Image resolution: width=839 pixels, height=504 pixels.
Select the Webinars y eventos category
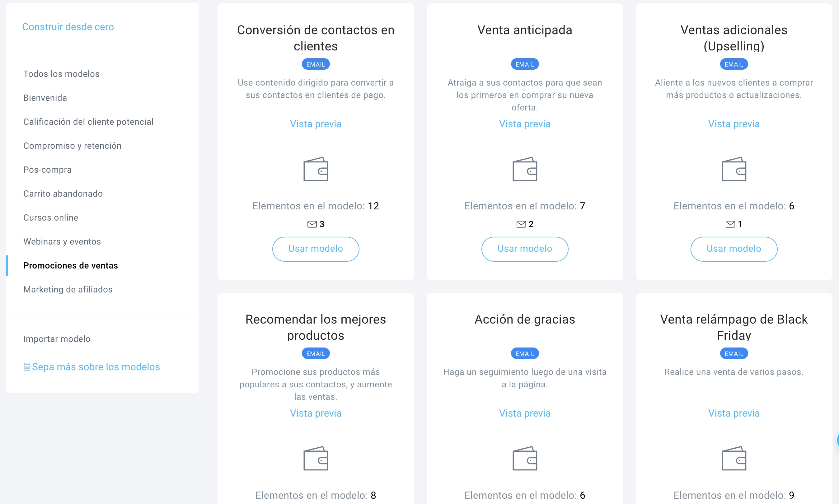coord(62,241)
